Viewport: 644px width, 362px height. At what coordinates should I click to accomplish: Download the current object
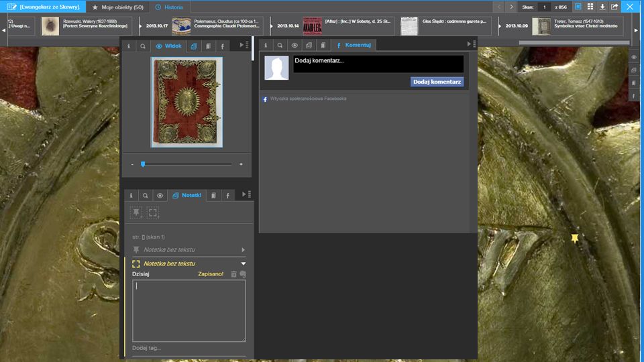(x=602, y=7)
